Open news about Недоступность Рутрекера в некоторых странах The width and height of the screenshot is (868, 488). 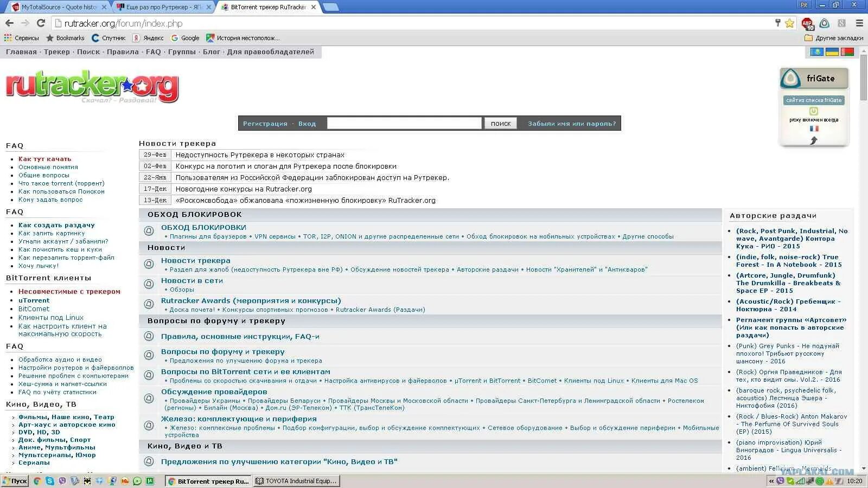coord(260,155)
